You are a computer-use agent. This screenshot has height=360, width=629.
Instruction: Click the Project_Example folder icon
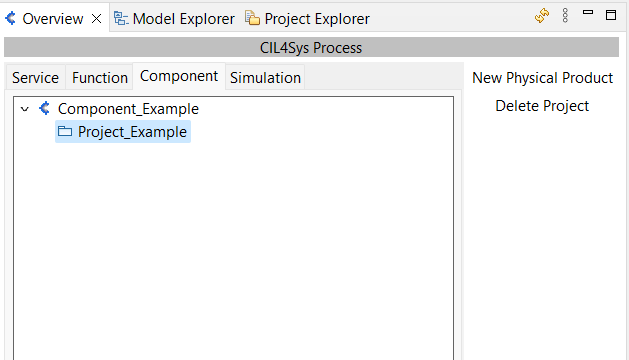click(x=65, y=131)
